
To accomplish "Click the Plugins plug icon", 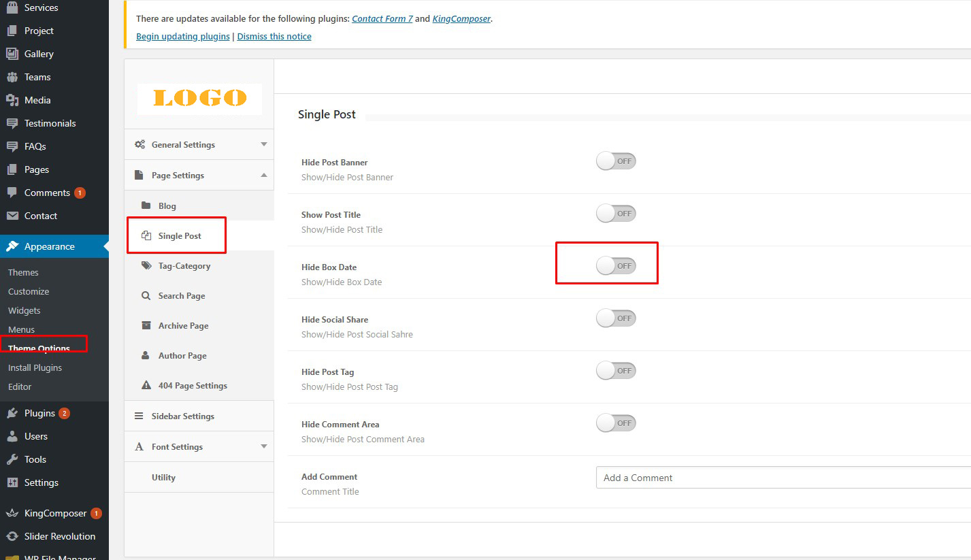I will coord(12,413).
